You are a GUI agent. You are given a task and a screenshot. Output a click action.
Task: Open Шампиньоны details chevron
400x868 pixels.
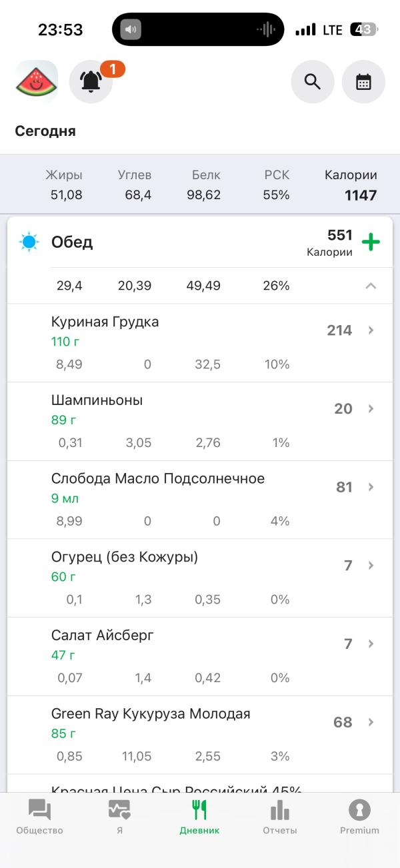(x=371, y=408)
